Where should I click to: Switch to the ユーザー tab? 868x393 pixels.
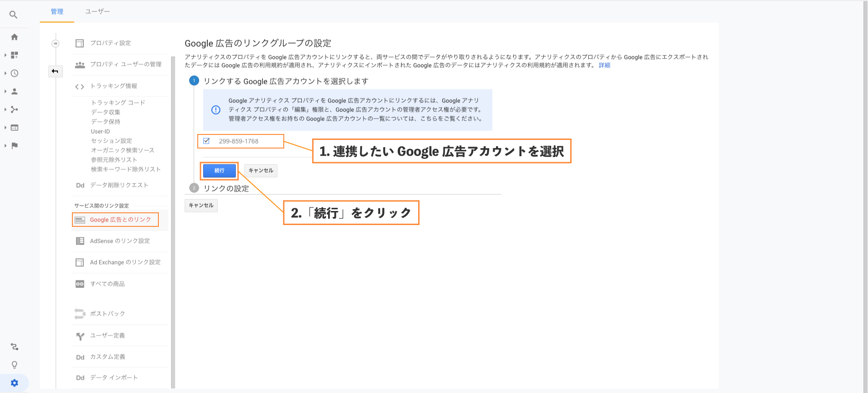click(98, 11)
